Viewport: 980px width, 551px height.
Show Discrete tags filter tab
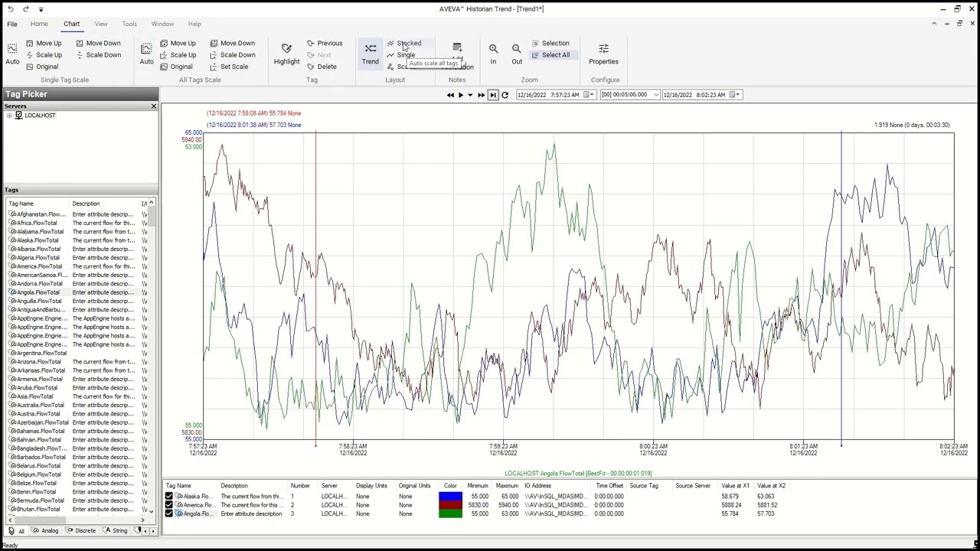point(81,530)
